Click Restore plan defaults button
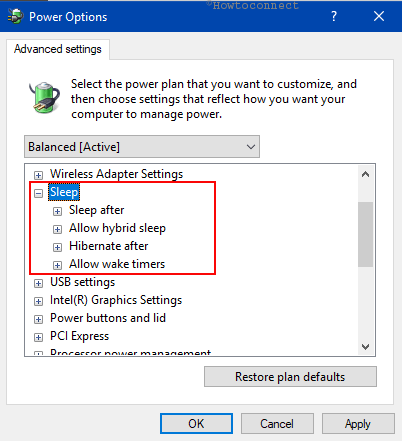The image size is (402, 441). pos(290,377)
